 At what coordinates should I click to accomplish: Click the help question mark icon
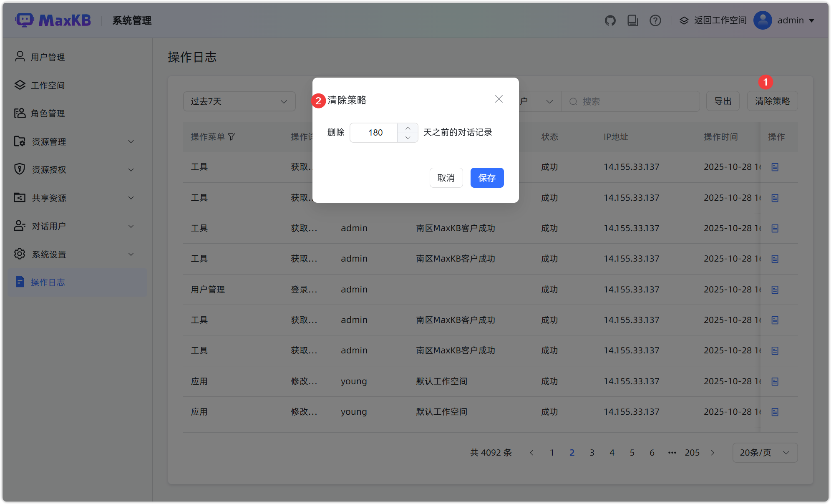point(655,20)
